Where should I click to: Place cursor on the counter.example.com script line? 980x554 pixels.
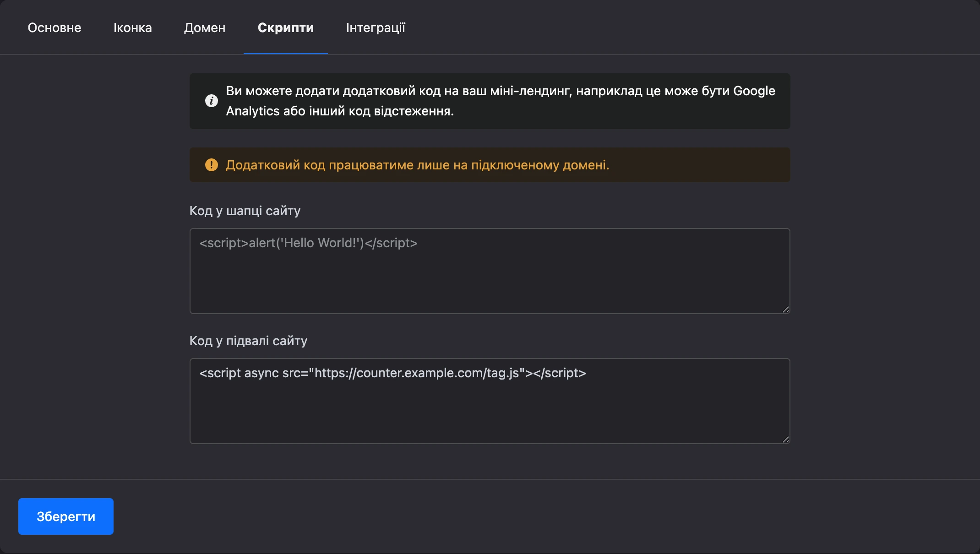click(393, 373)
